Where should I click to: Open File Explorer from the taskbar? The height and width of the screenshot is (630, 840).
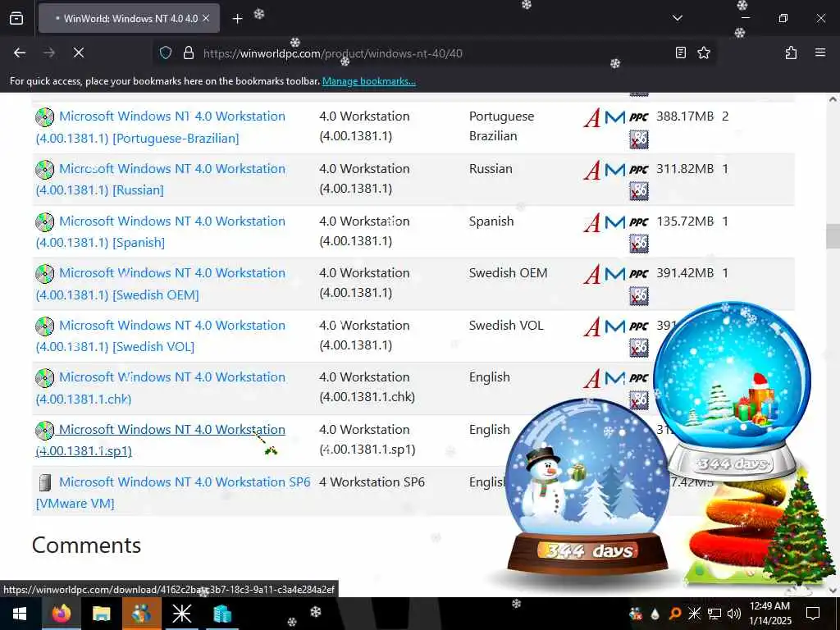tap(101, 614)
